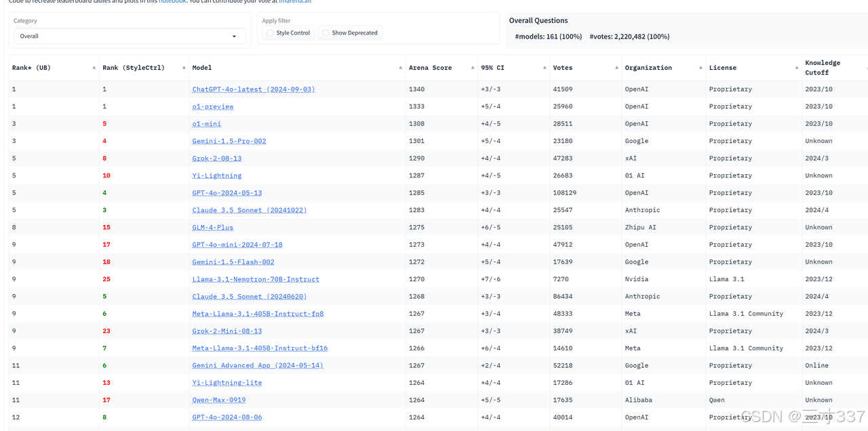Select the +2/-4 confidence interval cell
The height and width of the screenshot is (431, 868).
point(490,366)
